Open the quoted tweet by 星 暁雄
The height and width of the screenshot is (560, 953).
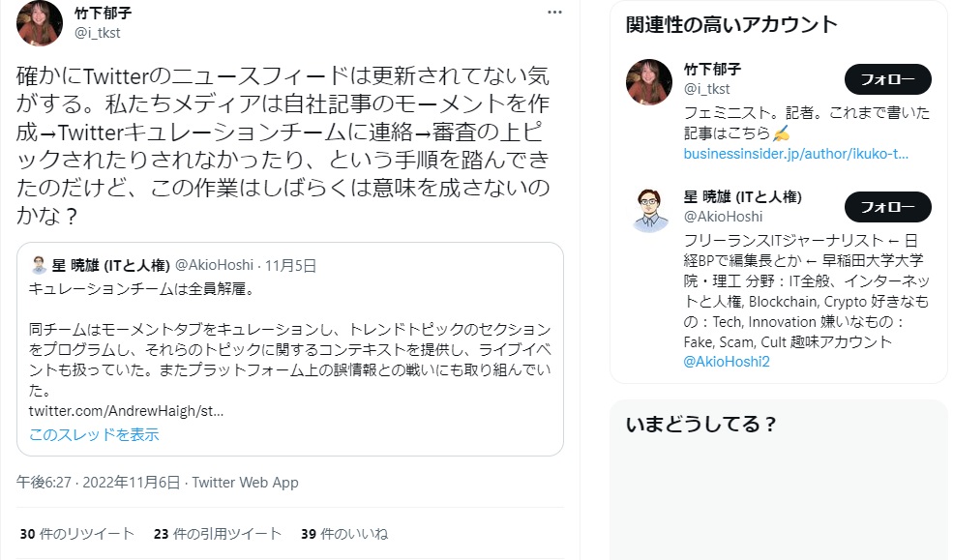(290, 339)
